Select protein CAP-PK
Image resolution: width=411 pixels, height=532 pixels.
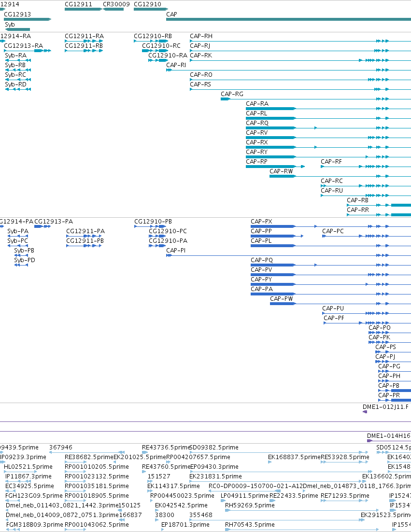point(390,342)
